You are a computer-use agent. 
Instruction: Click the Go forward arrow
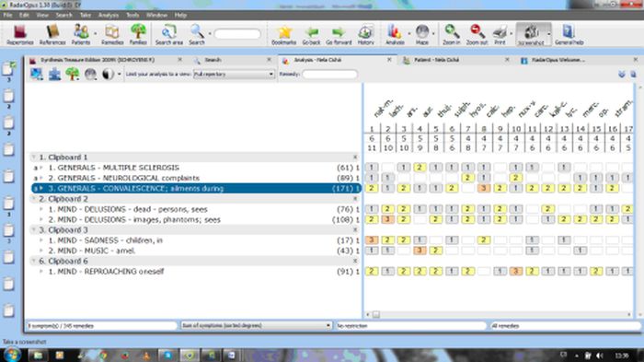[x=339, y=35]
